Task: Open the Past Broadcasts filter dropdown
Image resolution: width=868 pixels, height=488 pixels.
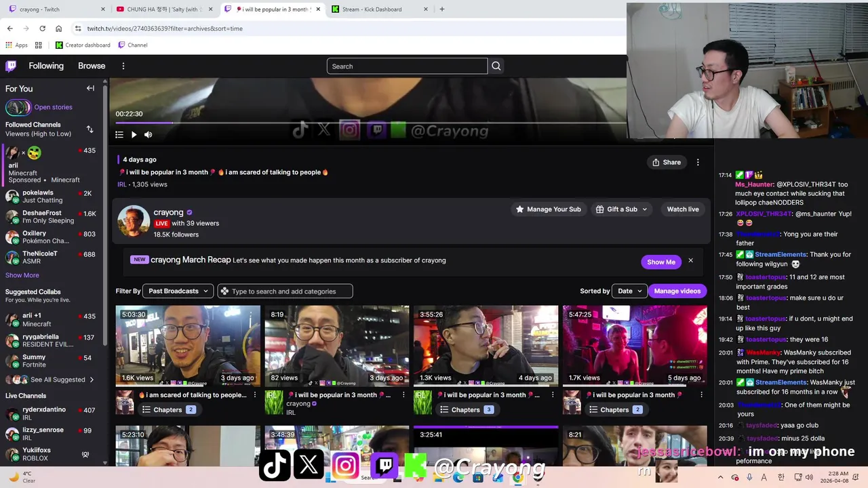Action: (x=178, y=291)
